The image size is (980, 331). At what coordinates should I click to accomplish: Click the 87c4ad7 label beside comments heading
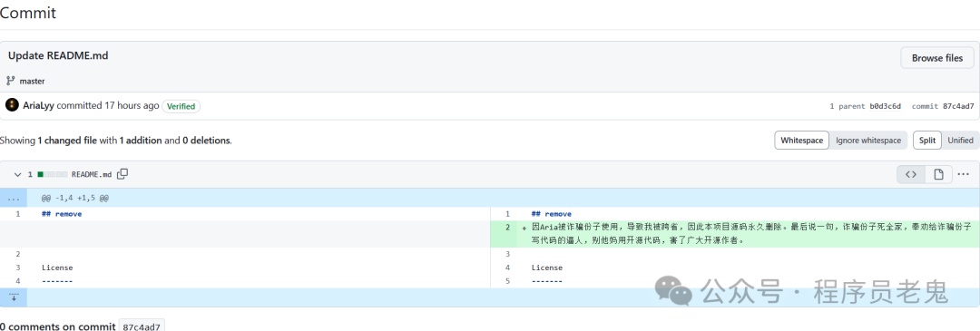(142, 326)
